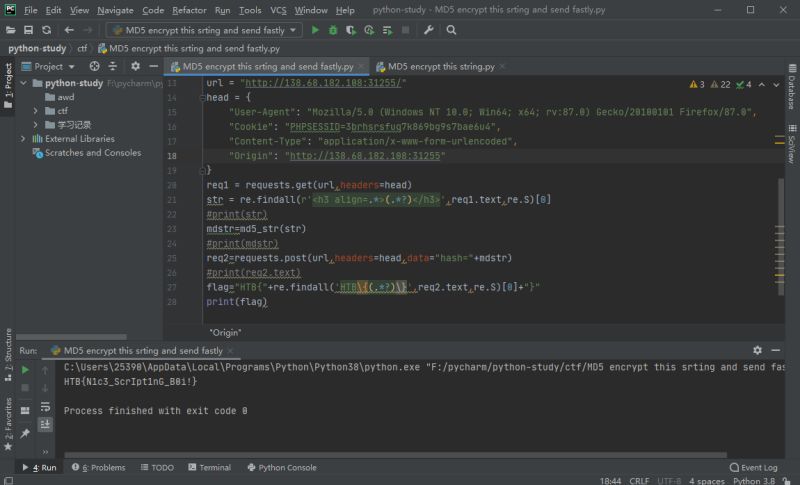Toggle scroll to end in Run console

(x=45, y=424)
